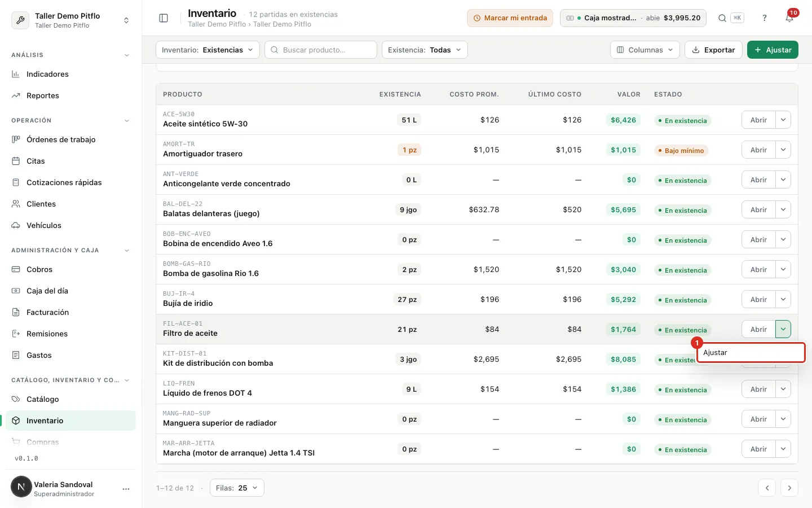Viewport: 812px width, 508px height.
Task: Click the Reportes trend icon
Action: click(x=16, y=95)
